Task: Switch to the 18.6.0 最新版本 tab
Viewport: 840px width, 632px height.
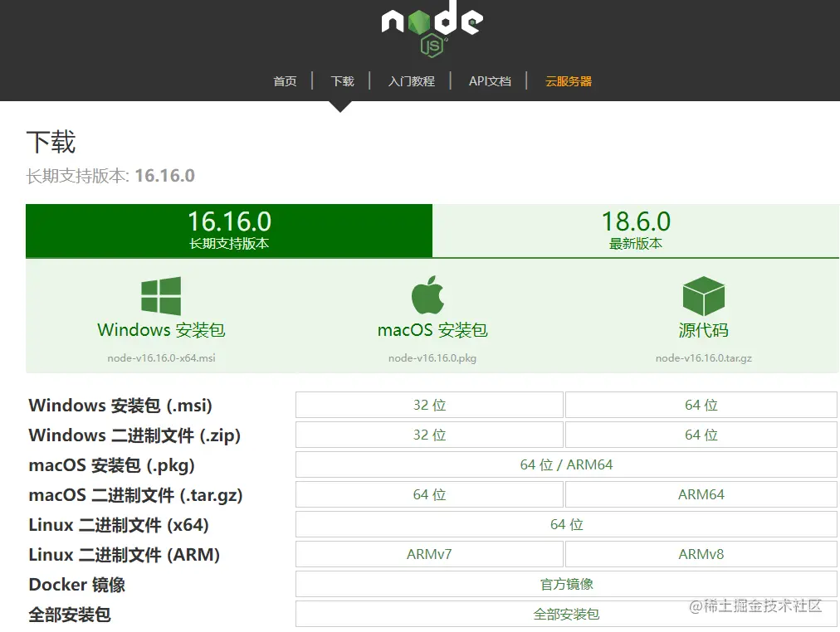Action: [636, 231]
